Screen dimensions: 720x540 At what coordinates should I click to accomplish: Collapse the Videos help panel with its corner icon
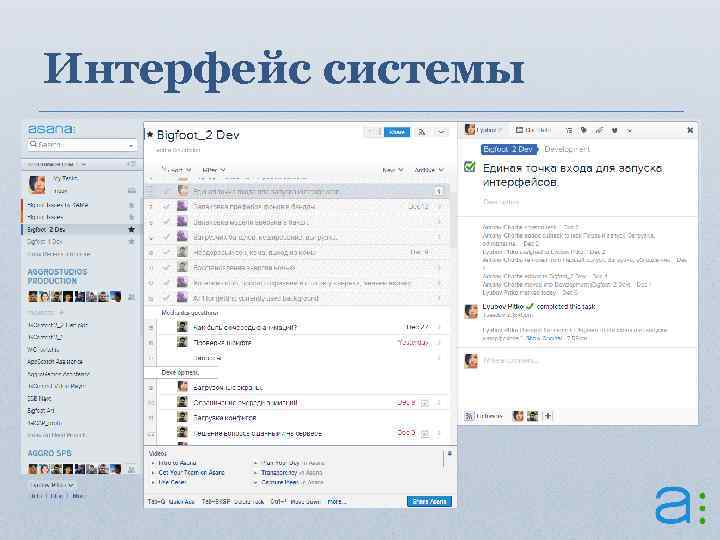click(x=450, y=453)
